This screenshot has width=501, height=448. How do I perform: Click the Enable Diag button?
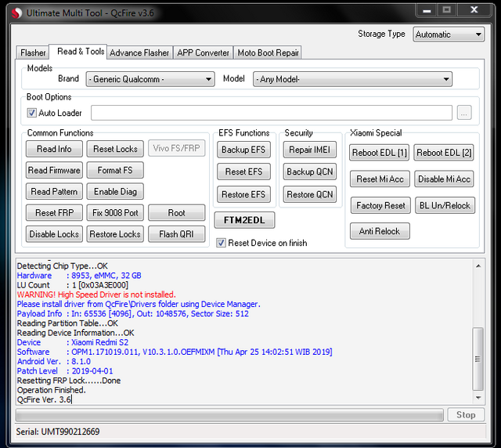(115, 192)
